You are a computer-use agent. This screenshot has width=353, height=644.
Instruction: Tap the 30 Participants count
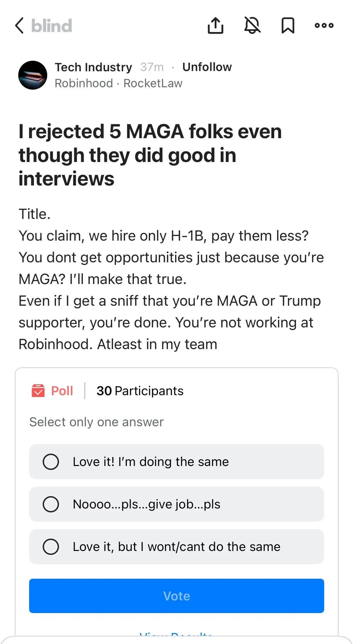coord(140,391)
